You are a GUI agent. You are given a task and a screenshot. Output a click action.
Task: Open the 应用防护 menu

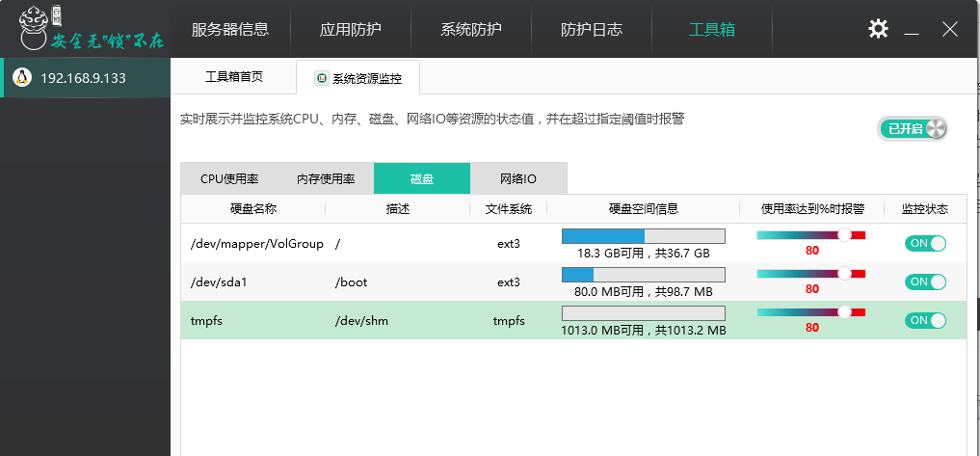click(351, 29)
